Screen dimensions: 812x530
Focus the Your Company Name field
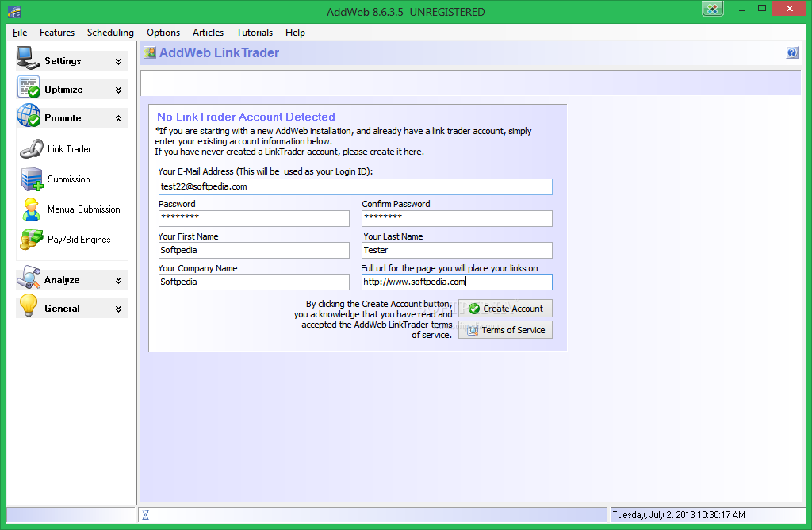[254, 282]
